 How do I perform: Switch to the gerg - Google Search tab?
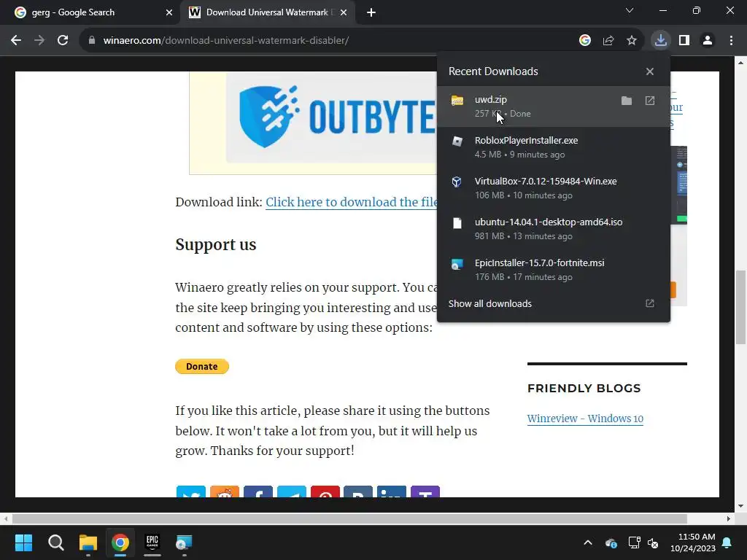(x=90, y=12)
